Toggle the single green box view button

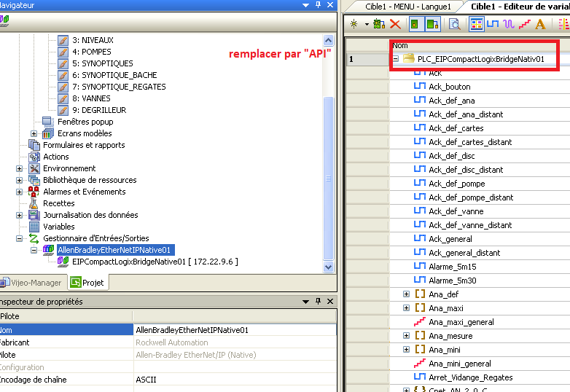point(415,24)
